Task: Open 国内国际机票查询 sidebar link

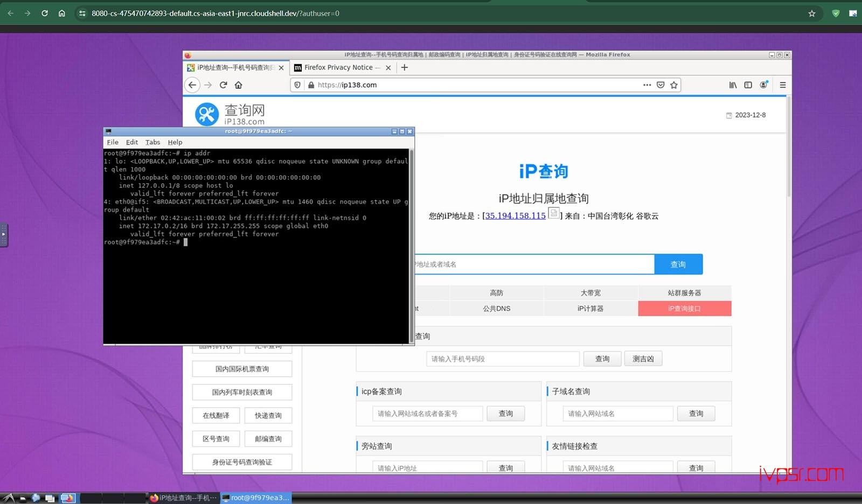Action: click(x=242, y=369)
